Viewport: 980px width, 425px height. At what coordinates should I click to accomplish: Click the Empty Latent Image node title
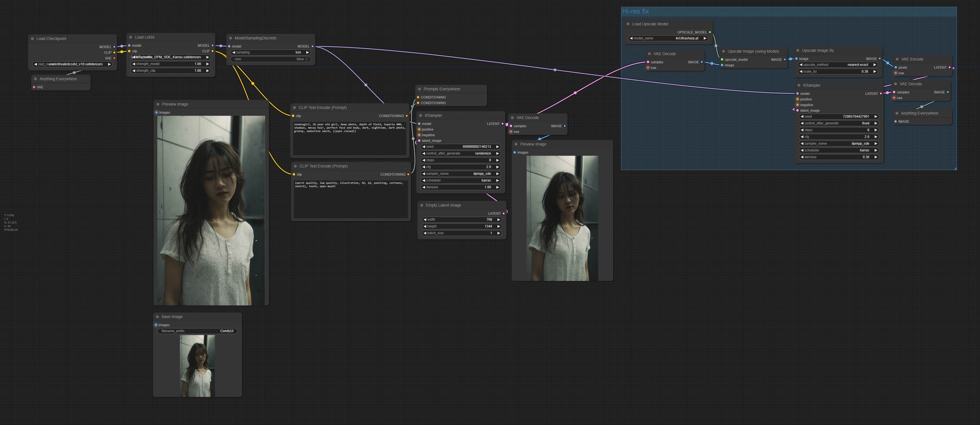point(443,205)
